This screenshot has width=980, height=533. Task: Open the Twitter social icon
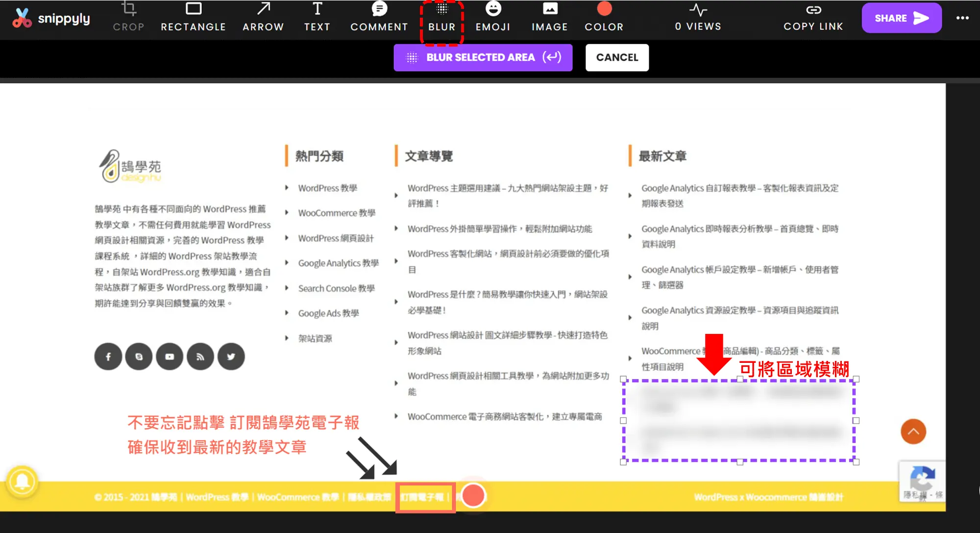(231, 356)
